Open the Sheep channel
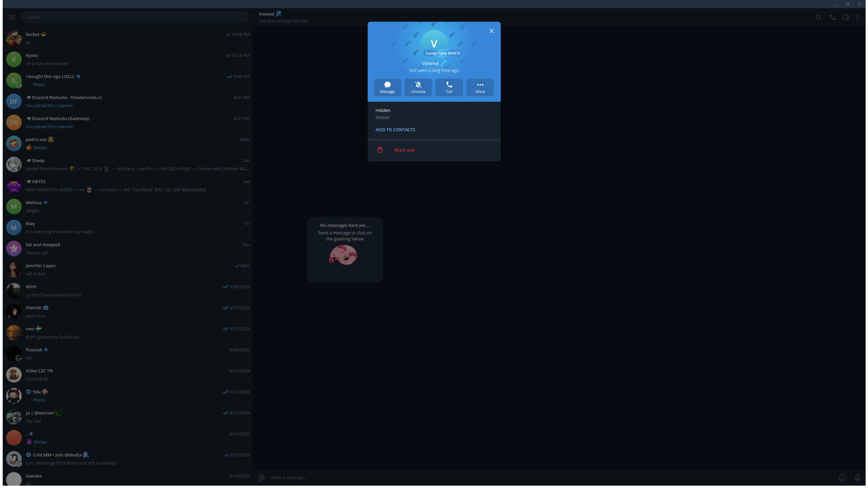 click(128, 165)
